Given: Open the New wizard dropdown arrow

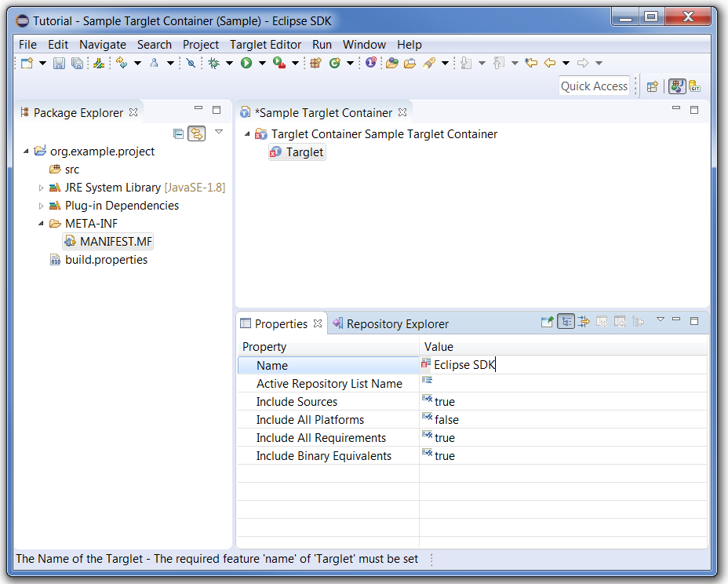Looking at the screenshot, I should 42,63.
